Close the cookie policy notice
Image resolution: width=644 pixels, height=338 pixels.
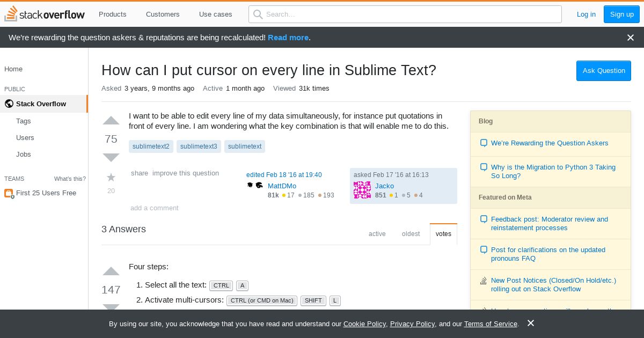tap(531, 323)
